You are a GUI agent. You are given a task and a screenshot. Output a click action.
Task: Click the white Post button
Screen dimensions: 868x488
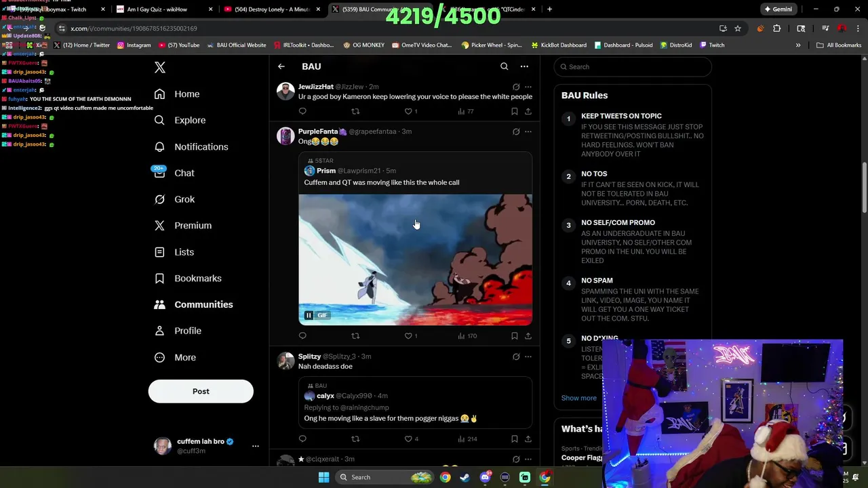(x=201, y=391)
